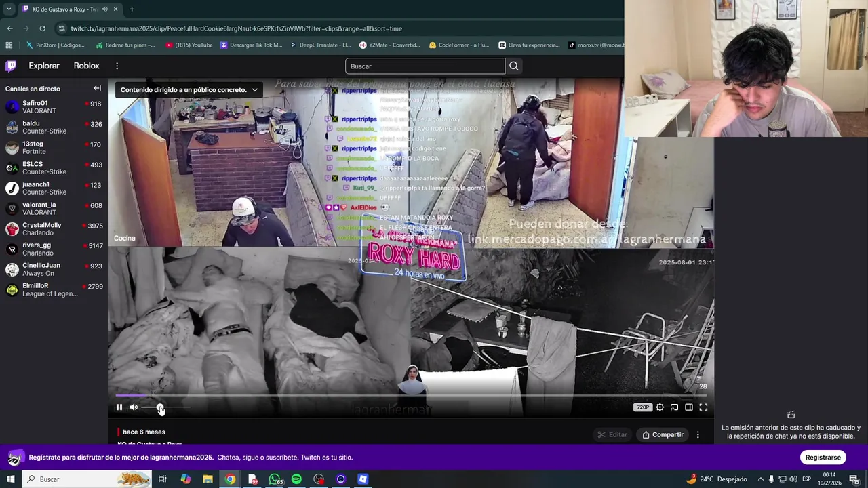Open Task View from taskbar
This screenshot has height=488, width=868.
tap(163, 479)
